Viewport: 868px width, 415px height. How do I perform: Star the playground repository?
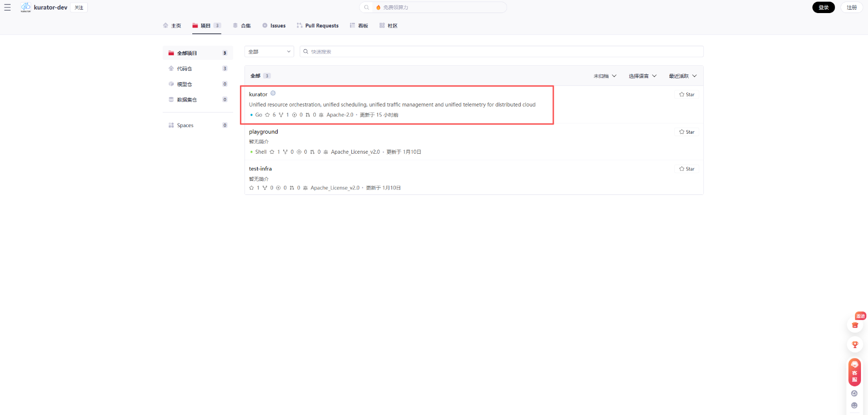click(687, 132)
